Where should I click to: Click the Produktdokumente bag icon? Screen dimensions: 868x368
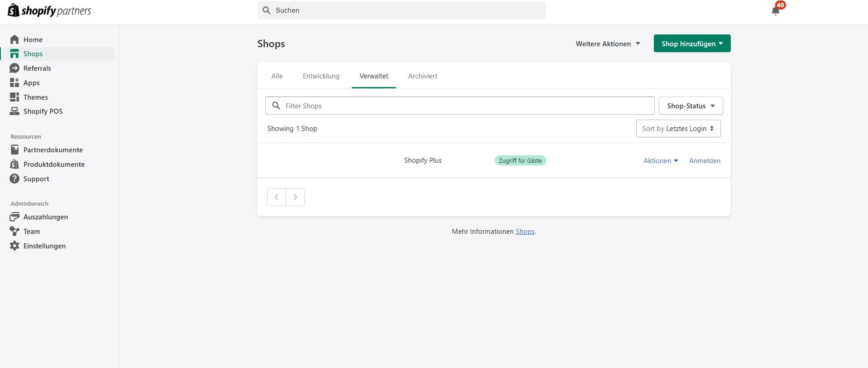(14, 164)
